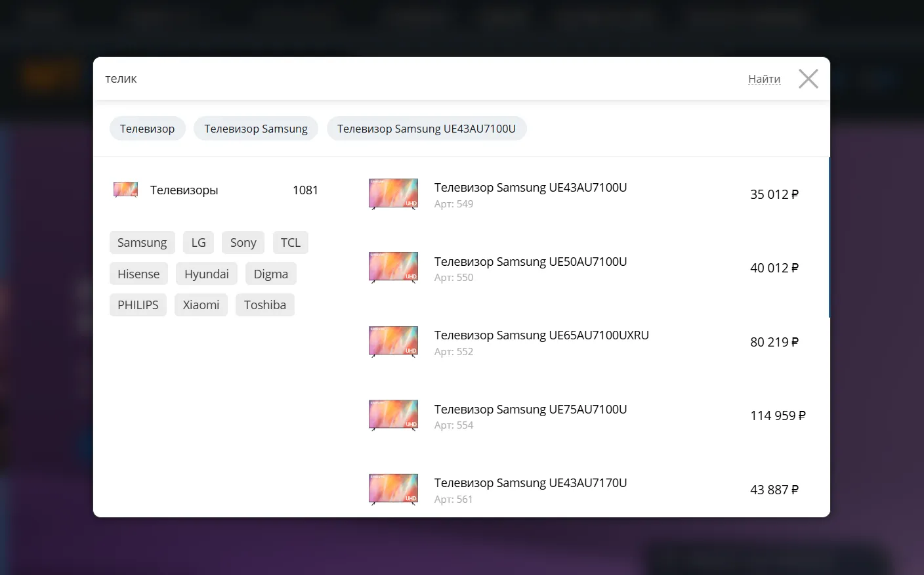Open Телевизор Samsung UE75AU7100U product link

[530, 410]
